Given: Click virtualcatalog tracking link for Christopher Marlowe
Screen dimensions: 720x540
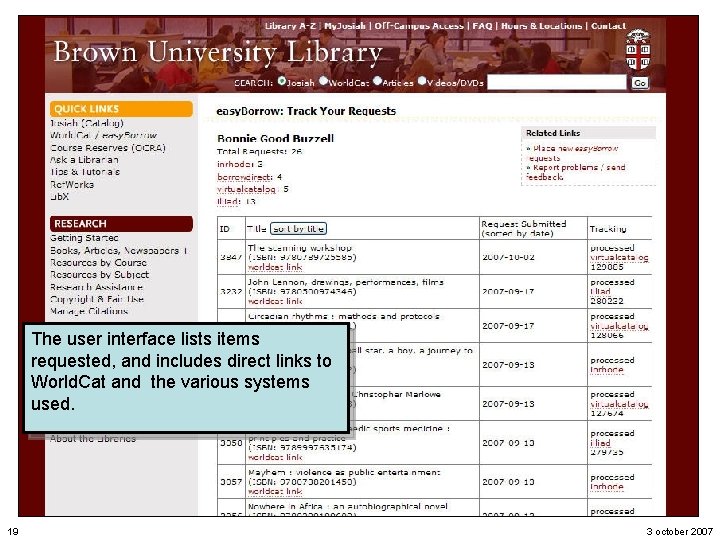Looking at the screenshot, I should pos(619,404).
